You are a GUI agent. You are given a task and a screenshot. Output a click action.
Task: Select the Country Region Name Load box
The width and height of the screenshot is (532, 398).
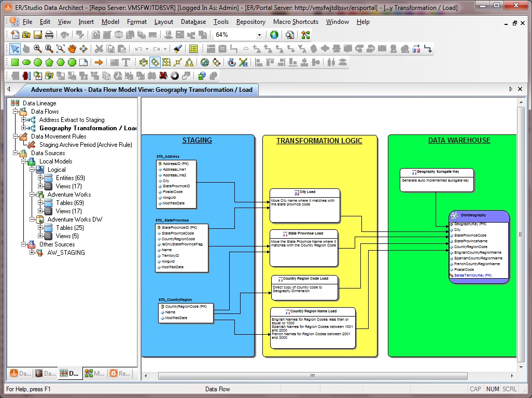pyautogui.click(x=313, y=328)
